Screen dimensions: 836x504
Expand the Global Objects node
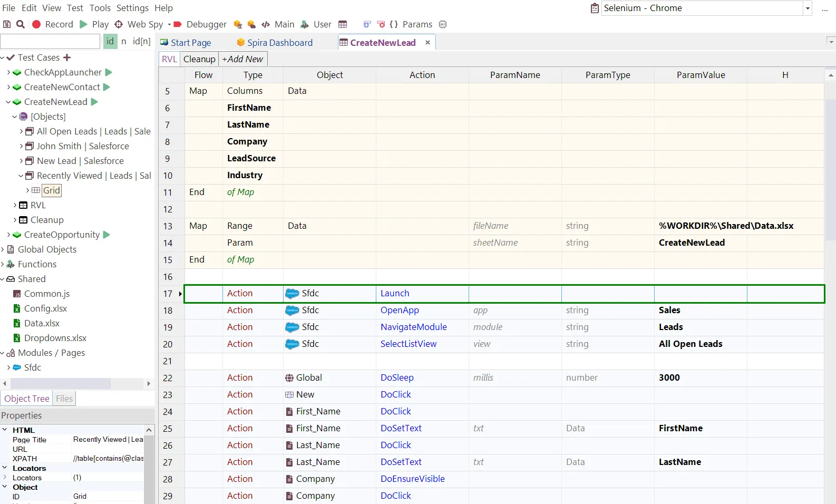tap(3, 249)
